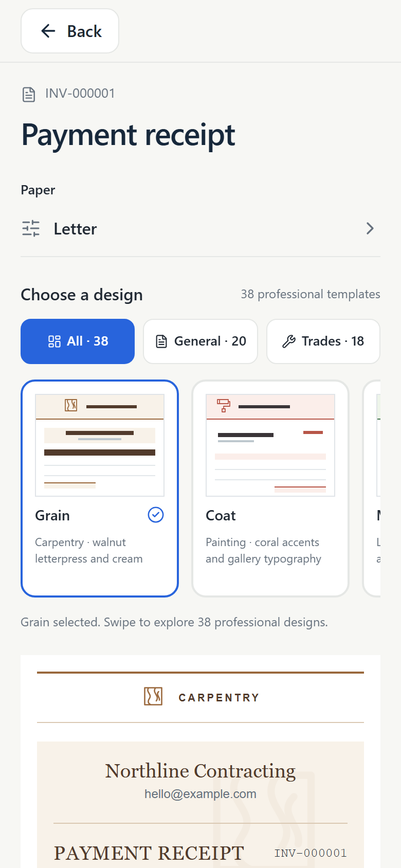
Task: Click the sliders icon next to Letter
Action: (x=31, y=228)
